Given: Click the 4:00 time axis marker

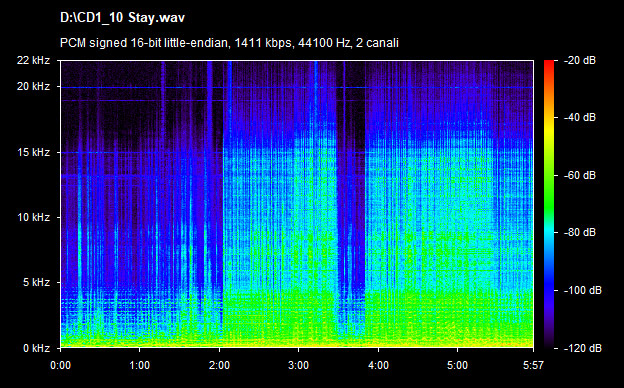Looking at the screenshot, I should click(x=378, y=365).
